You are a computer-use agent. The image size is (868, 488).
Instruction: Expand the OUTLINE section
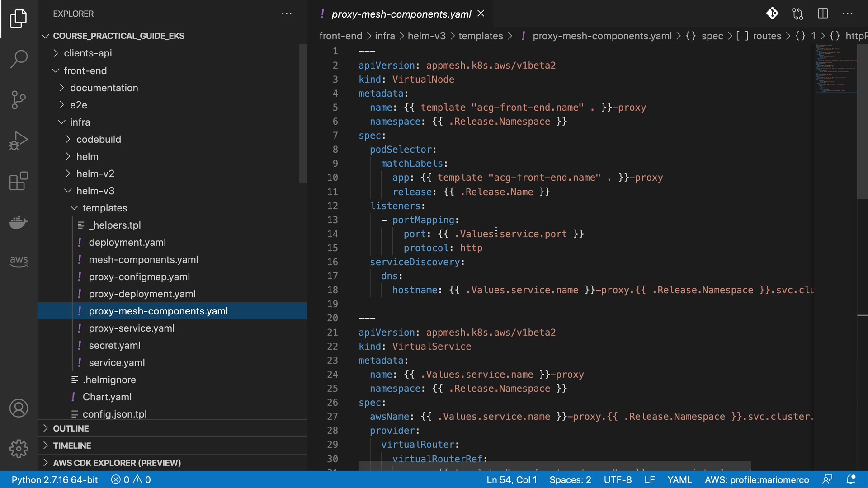coord(71,428)
